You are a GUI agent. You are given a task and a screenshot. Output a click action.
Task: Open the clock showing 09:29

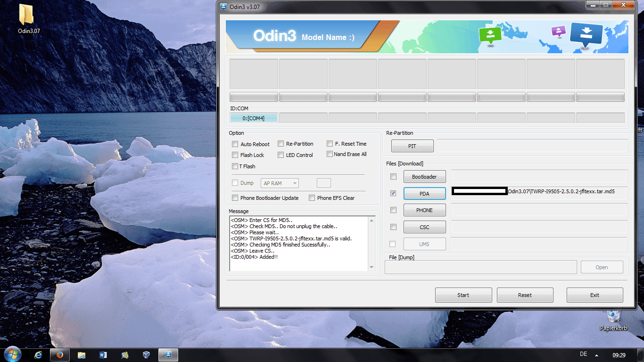(619, 354)
